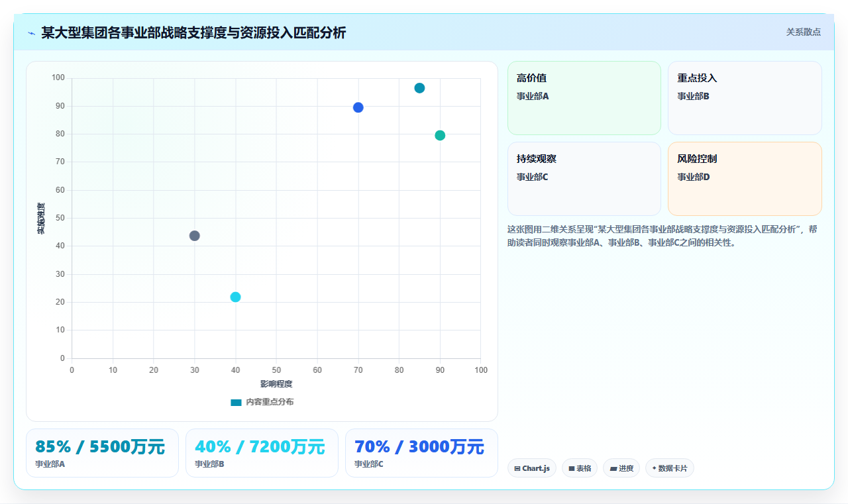Viewport: 848px width, 504px height.
Task: Toggle the 内容重点分布 legend color box
Action: (x=236, y=402)
